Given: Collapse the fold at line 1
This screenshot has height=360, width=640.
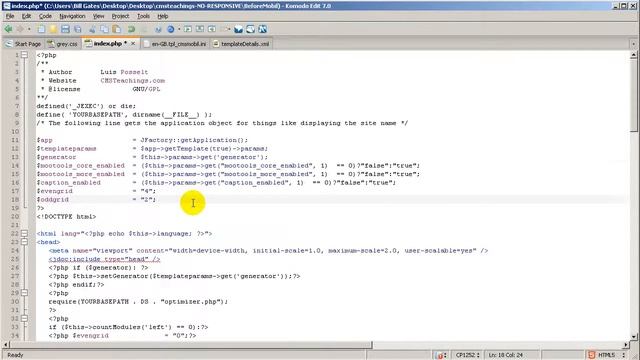Looking at the screenshot, I should coord(24,55).
